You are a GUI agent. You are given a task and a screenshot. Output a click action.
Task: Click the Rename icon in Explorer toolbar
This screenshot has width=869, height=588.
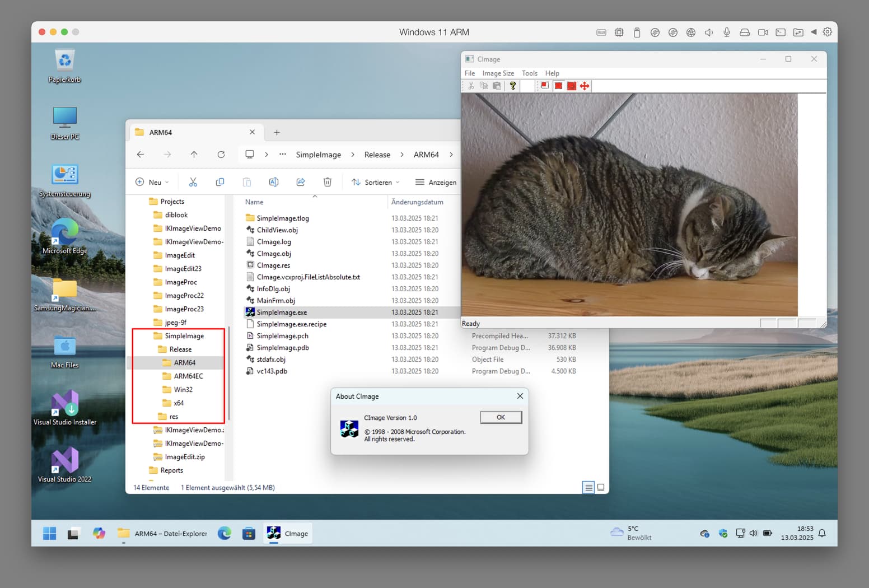274,182
